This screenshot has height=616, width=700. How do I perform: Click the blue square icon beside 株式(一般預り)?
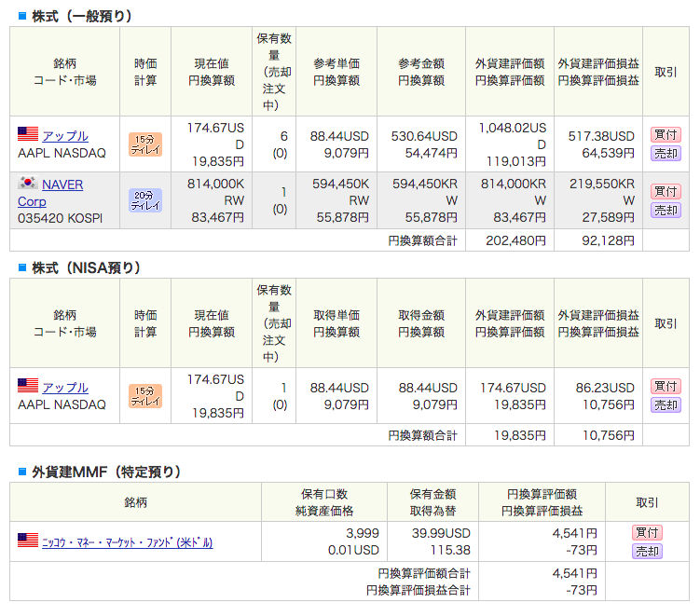click(22, 16)
